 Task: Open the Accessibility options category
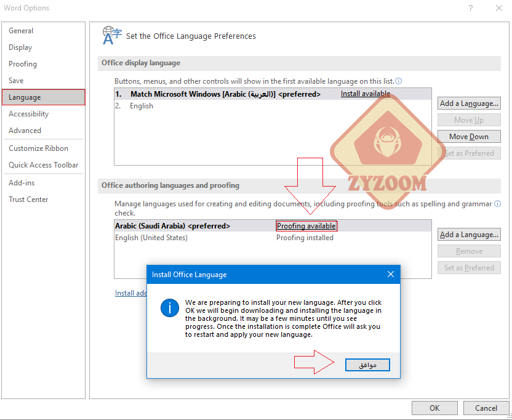pos(44,114)
